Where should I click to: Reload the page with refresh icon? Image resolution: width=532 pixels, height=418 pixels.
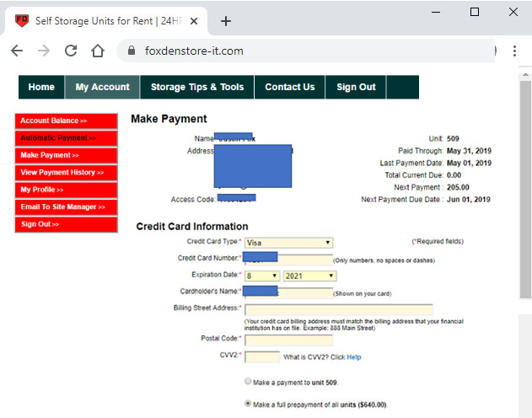(x=71, y=51)
